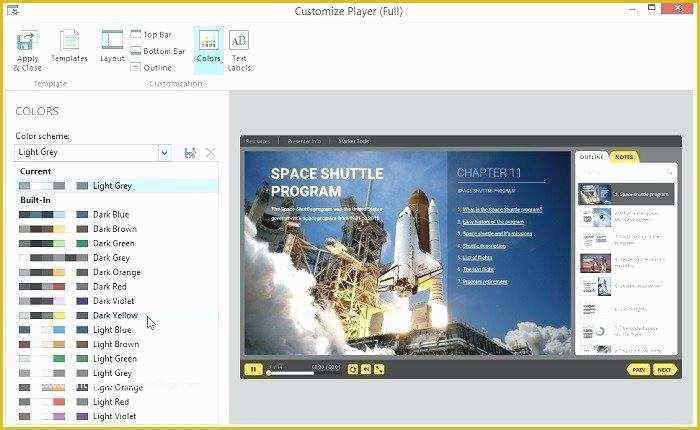This screenshot has width=700, height=430.
Task: Apply the Dark Red scheme
Action: click(x=117, y=287)
